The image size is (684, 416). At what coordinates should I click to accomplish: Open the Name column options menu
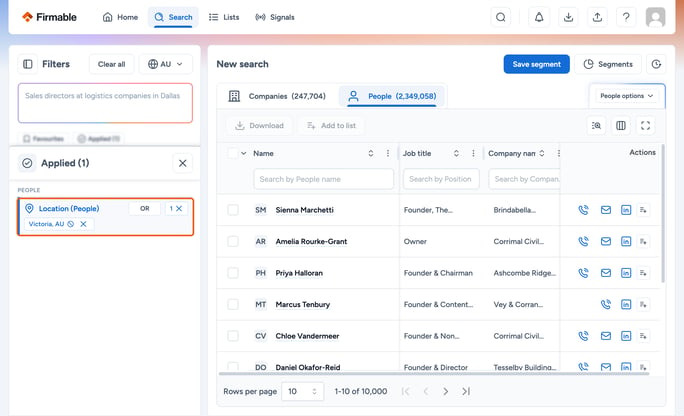point(387,153)
